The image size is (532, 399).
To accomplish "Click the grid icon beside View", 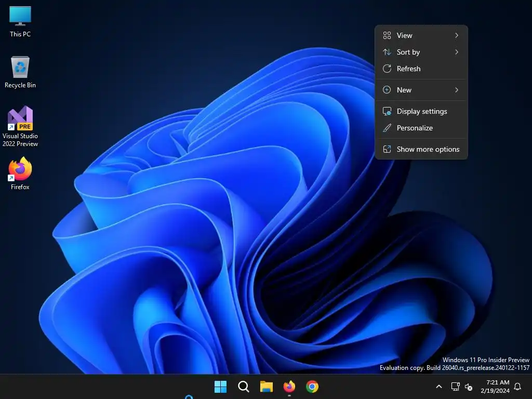I will [387, 35].
